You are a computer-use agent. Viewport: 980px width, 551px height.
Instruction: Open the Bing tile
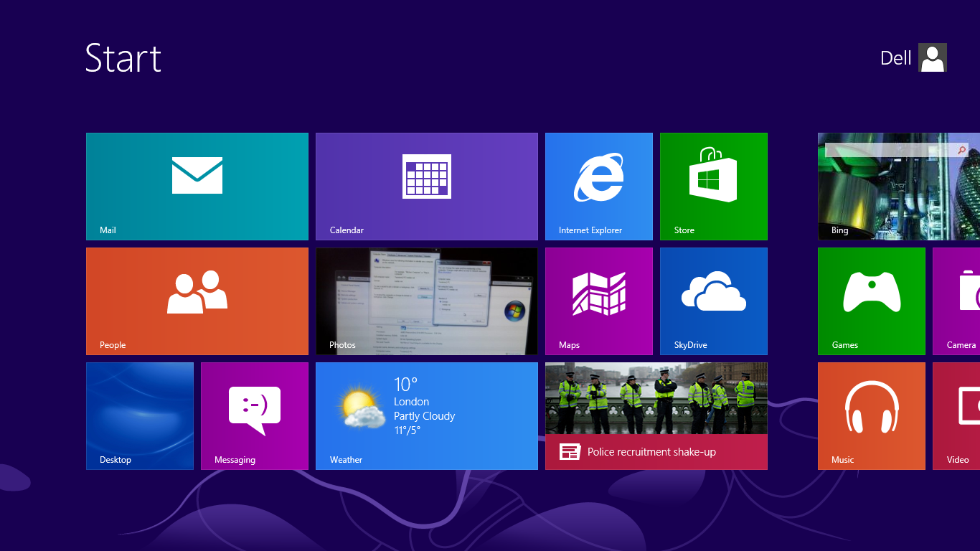tap(899, 187)
